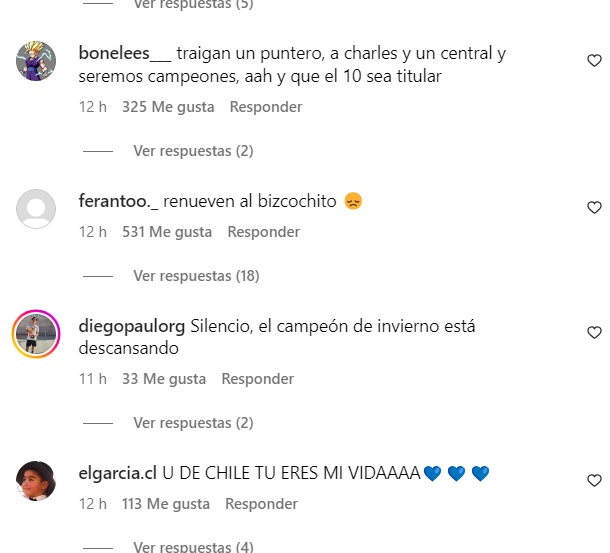View the 531 Me gusta likes list
610x553 pixels.
pyautogui.click(x=167, y=232)
